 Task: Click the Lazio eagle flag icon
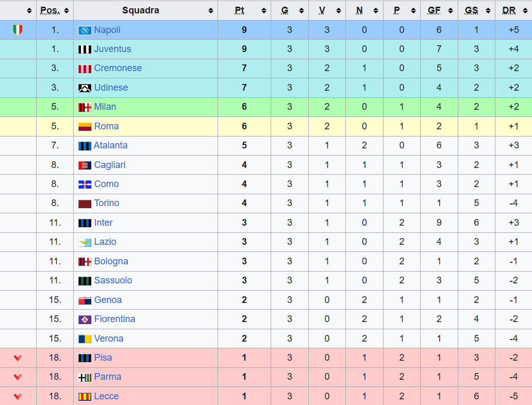coord(85,242)
